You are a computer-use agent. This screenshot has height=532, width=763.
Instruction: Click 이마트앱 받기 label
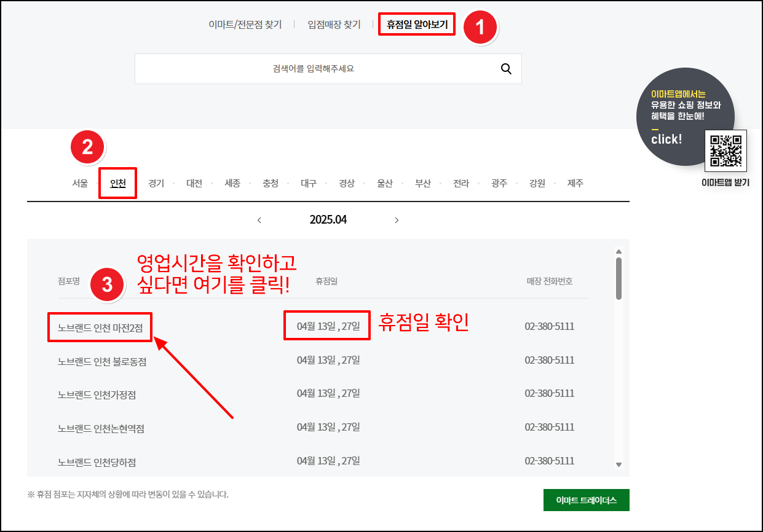click(x=725, y=182)
